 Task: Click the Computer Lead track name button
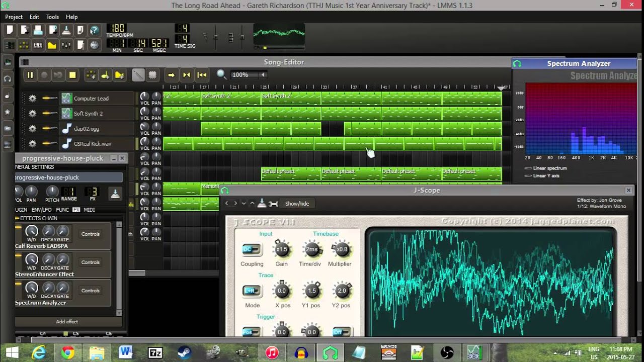click(x=97, y=99)
